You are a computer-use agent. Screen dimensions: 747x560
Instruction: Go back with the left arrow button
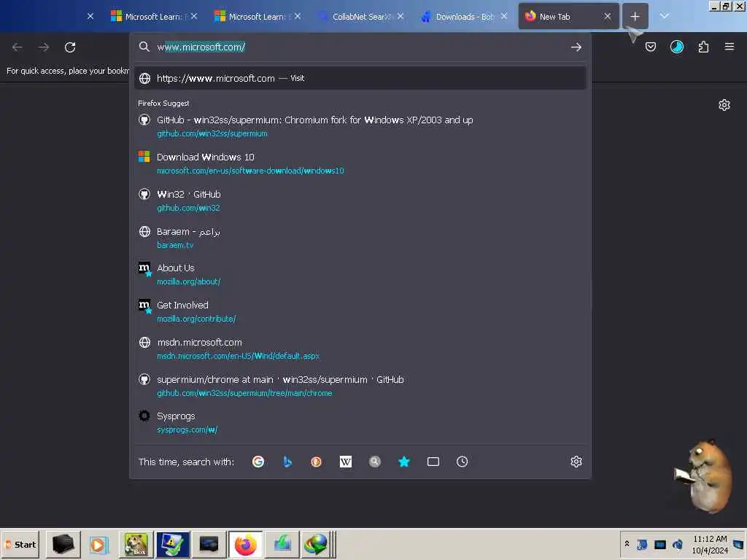[x=18, y=47]
